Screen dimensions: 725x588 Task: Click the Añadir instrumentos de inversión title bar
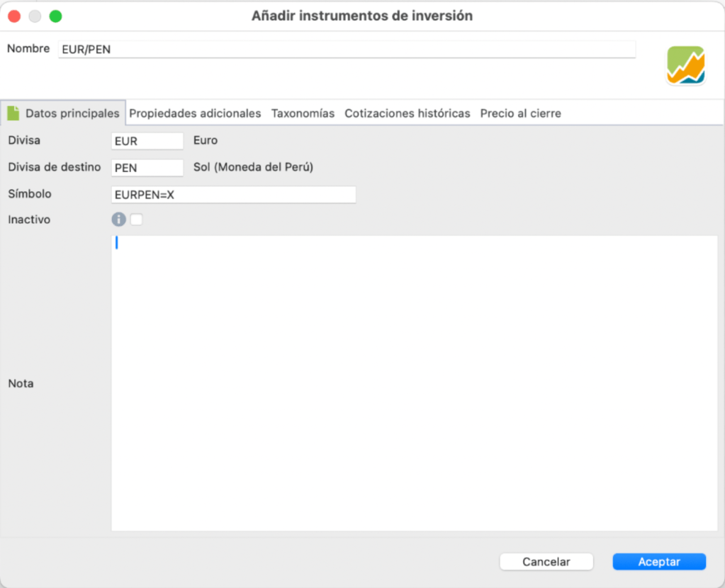coord(361,16)
